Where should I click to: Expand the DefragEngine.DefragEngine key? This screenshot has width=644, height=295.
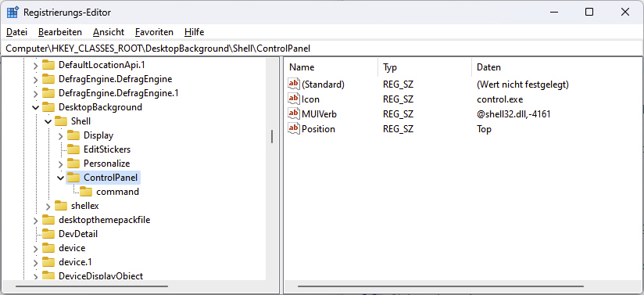point(36,79)
